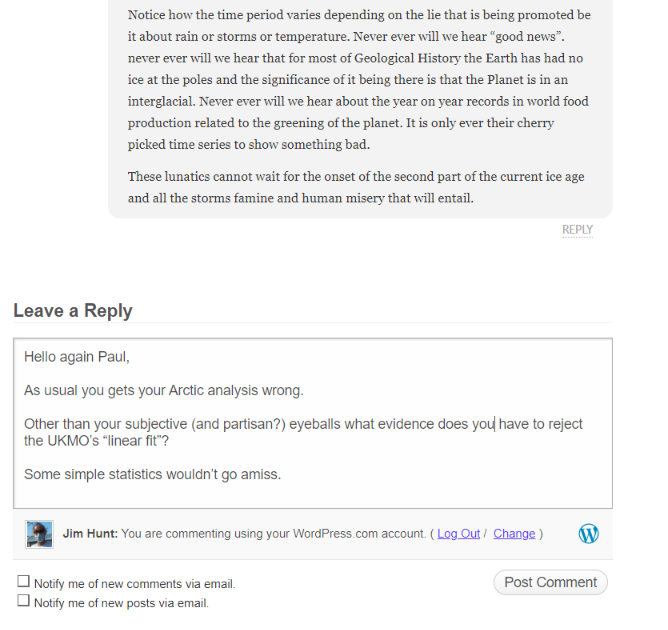
Task: Place cursor in the reply text box
Action: [x=313, y=423]
